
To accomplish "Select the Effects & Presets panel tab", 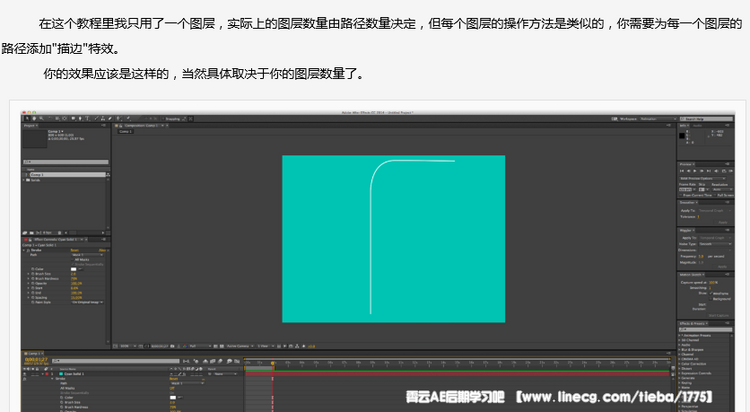I will click(693, 323).
